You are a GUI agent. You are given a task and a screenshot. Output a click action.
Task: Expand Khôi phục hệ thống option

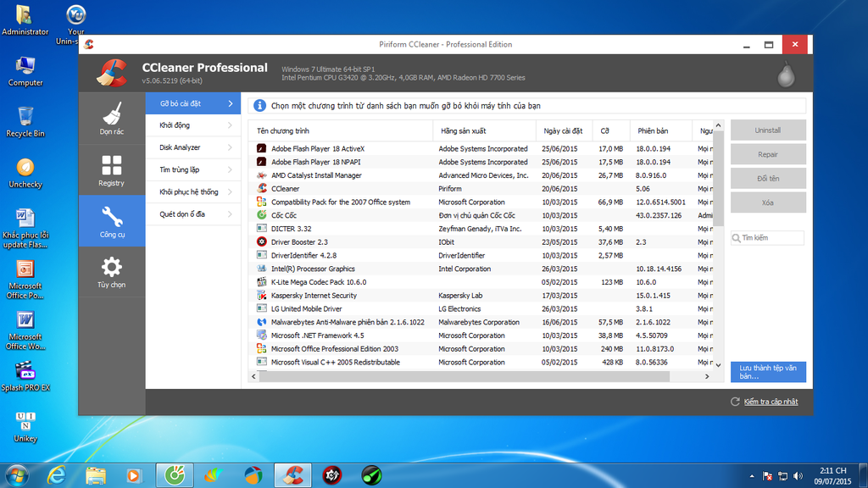click(x=192, y=192)
